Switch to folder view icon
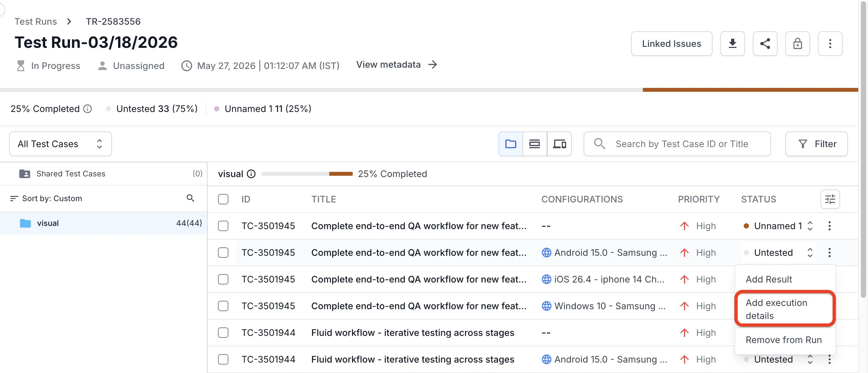 (x=510, y=144)
